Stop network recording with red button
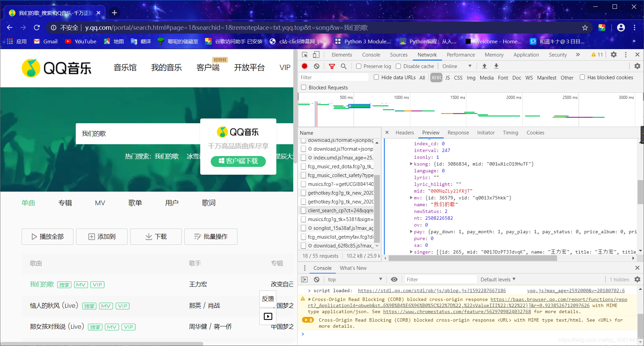The image size is (644, 346). pos(305,66)
